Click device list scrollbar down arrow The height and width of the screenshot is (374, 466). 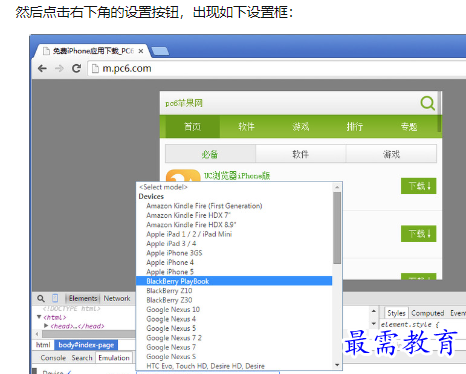(x=337, y=365)
